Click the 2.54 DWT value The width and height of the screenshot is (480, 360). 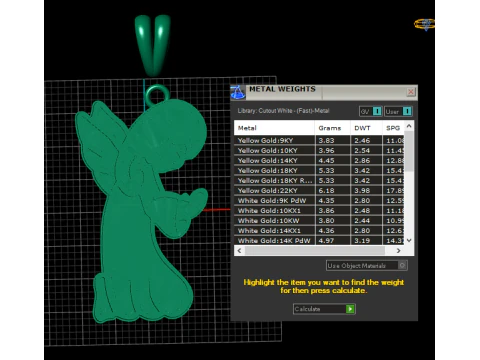(362, 150)
